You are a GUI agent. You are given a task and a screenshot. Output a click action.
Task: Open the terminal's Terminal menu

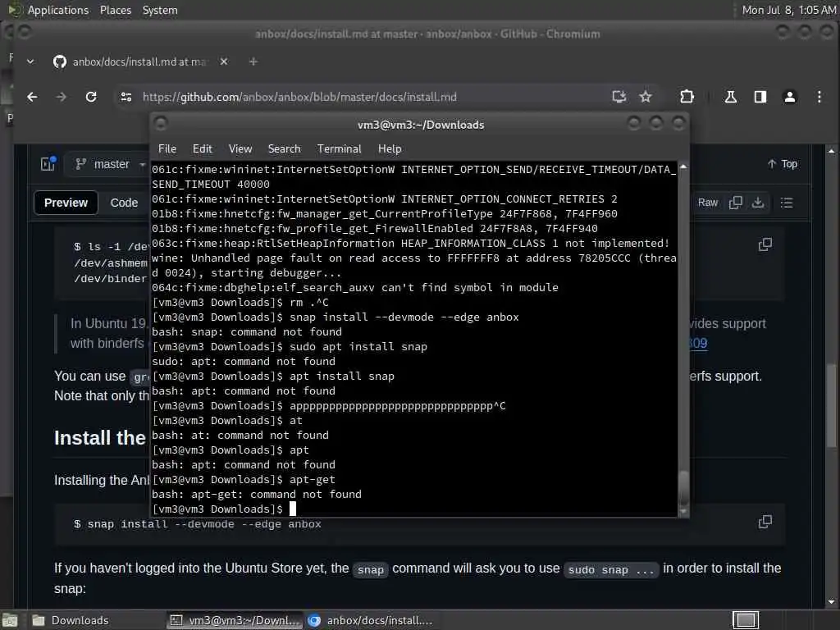[x=339, y=149]
